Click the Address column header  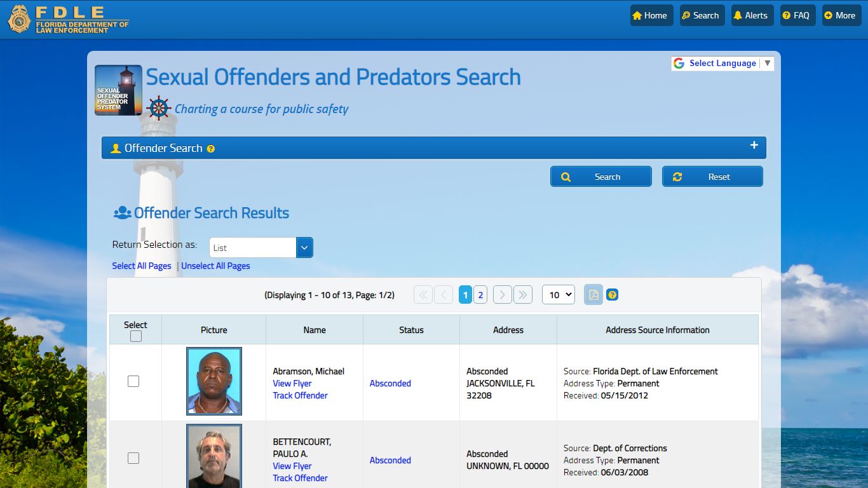(508, 330)
